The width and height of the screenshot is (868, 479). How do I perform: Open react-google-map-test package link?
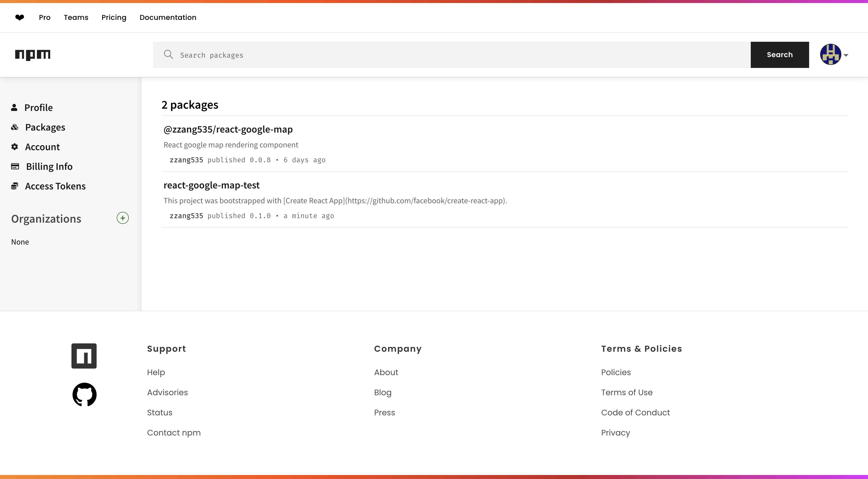click(x=211, y=185)
